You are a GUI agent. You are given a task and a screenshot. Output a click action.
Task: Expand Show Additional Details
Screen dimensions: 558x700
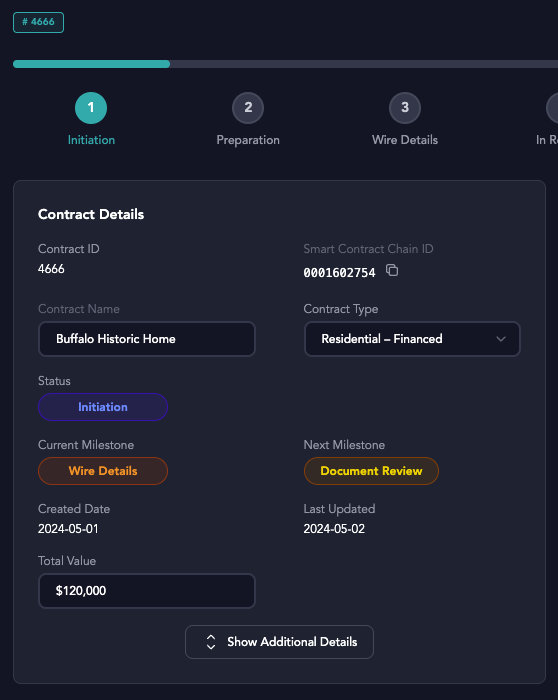pos(279,642)
